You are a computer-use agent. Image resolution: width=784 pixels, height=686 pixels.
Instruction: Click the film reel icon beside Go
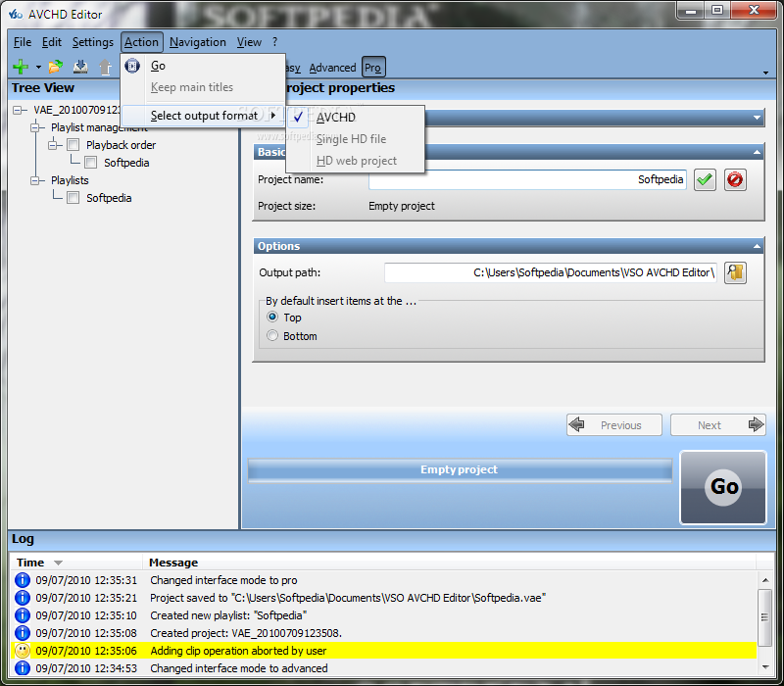132,66
